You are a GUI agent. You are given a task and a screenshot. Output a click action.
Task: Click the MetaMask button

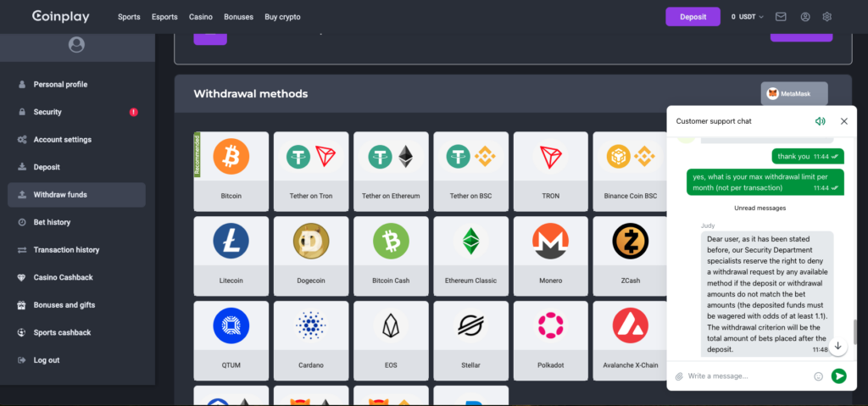pos(794,93)
